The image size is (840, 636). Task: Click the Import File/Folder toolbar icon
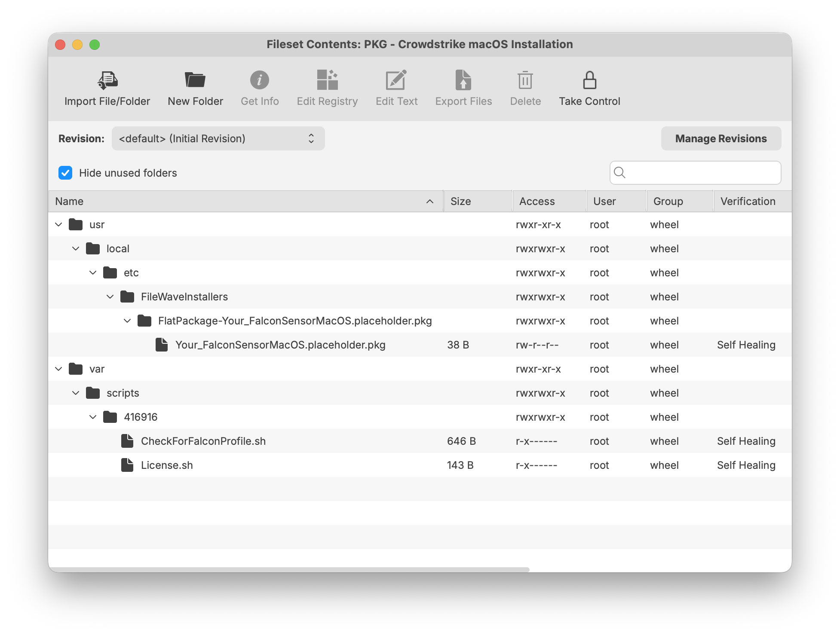coord(107,80)
